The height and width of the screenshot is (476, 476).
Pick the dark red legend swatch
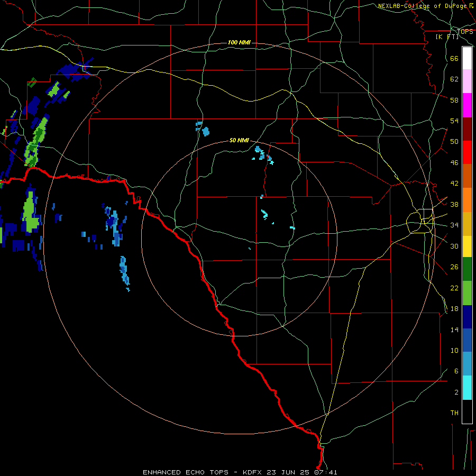(467, 129)
